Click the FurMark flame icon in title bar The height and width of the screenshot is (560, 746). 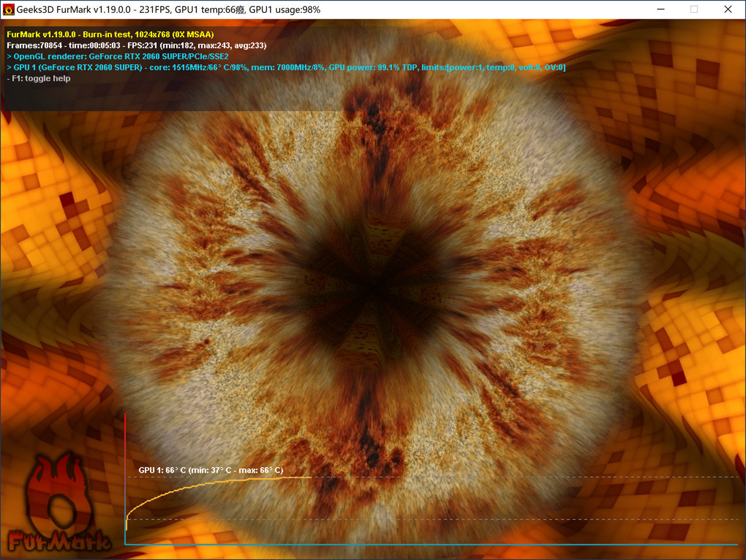(8, 9)
